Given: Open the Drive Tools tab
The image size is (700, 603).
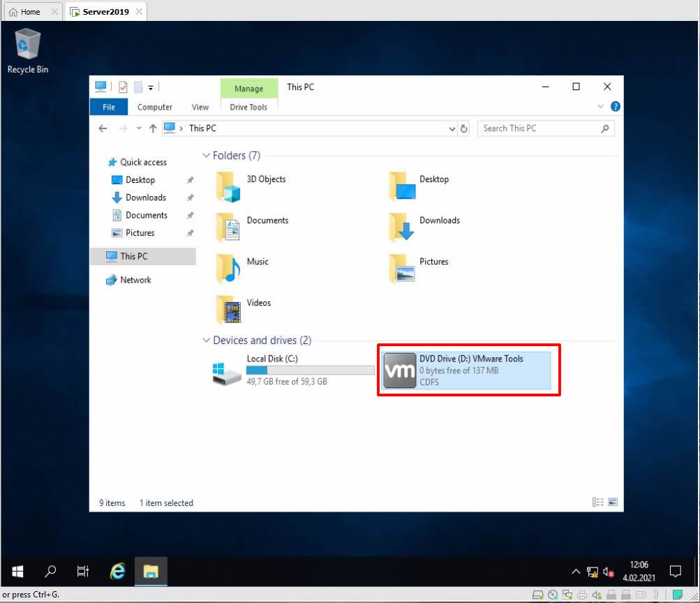Looking at the screenshot, I should click(248, 107).
